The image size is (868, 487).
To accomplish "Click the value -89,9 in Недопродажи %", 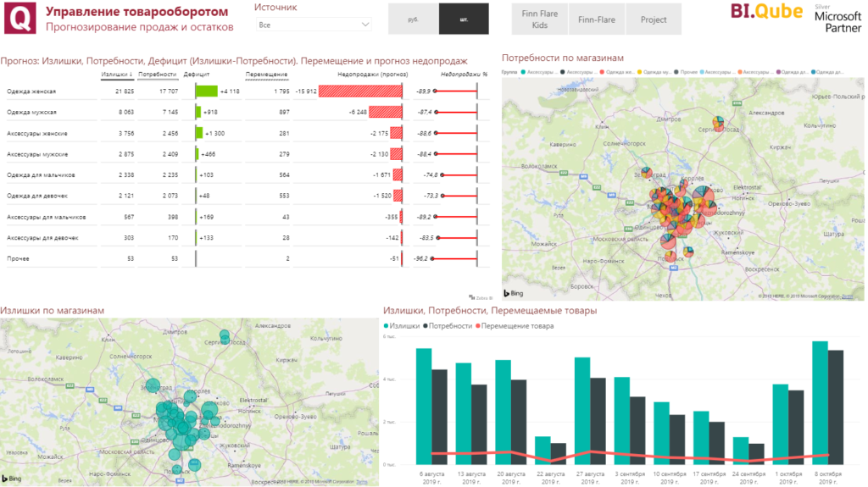I will [424, 91].
